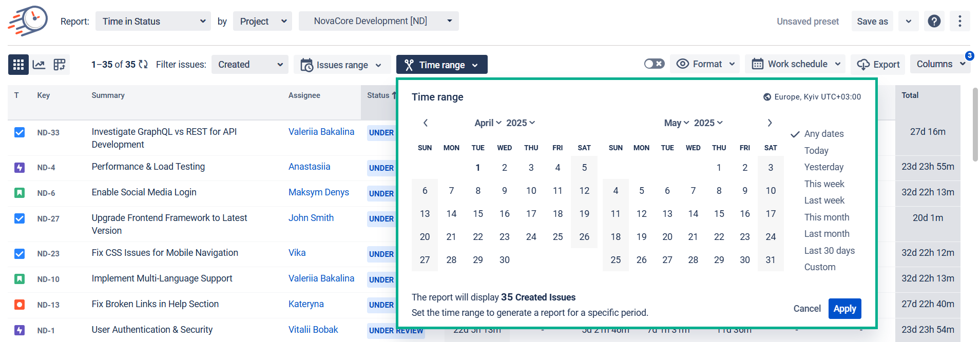This screenshot has width=980, height=342.
Task: Go to next month in calendar
Action: pyautogui.click(x=770, y=123)
